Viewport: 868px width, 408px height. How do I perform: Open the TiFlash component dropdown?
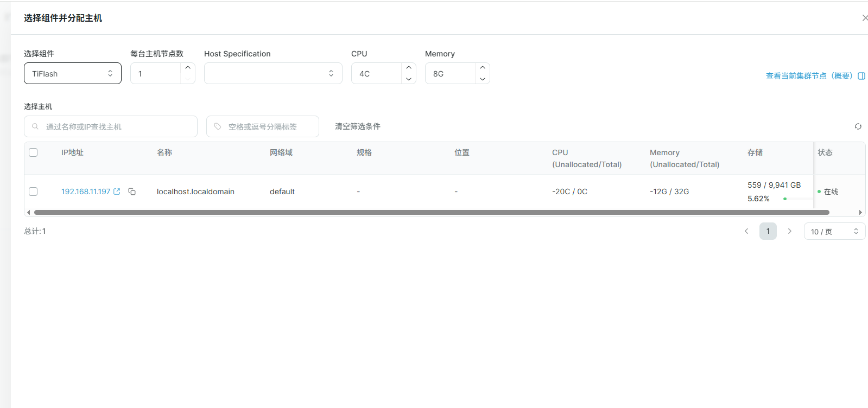point(73,74)
